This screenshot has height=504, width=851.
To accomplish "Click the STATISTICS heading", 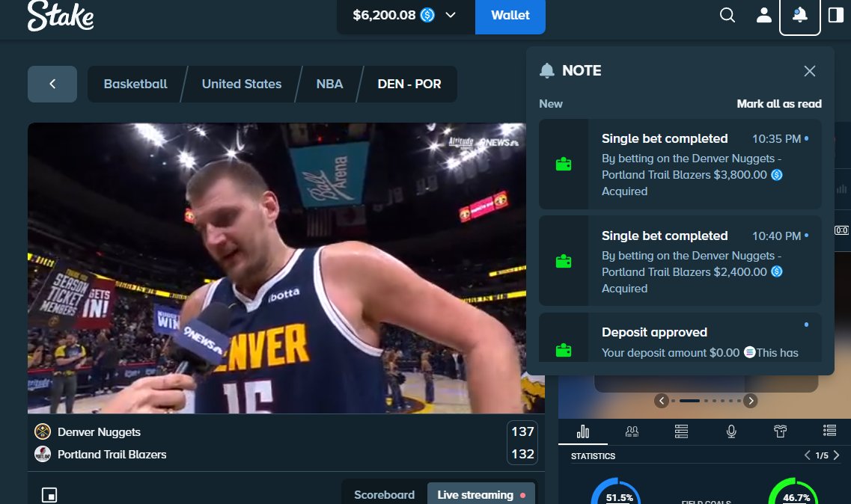I will point(594,456).
